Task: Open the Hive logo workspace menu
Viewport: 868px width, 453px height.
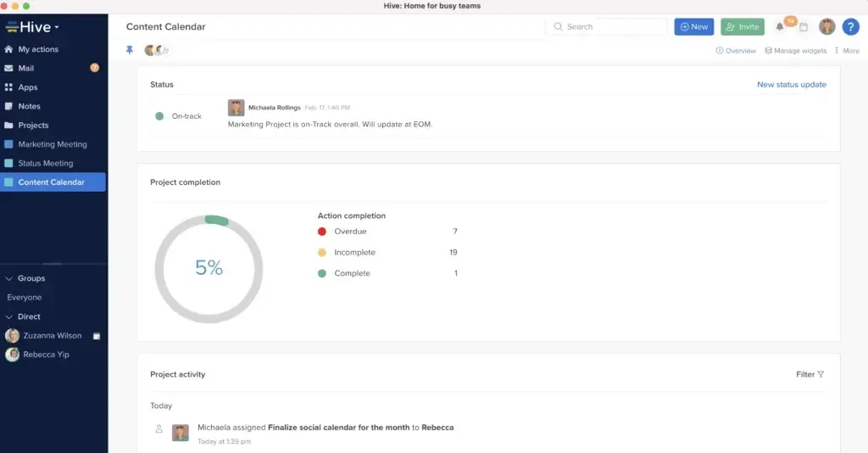Action: pos(32,26)
